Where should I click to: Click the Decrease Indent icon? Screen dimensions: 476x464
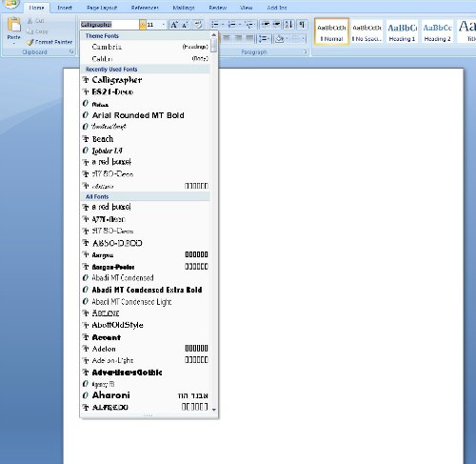click(x=266, y=25)
